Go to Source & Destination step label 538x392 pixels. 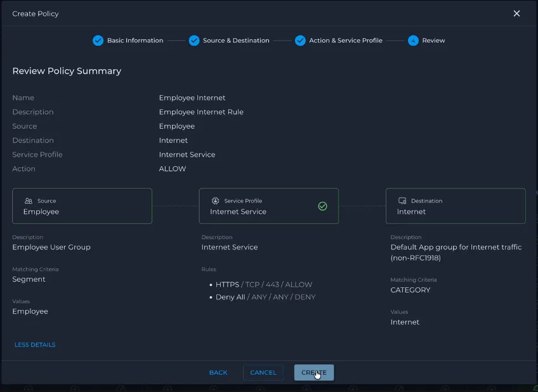[x=236, y=41]
